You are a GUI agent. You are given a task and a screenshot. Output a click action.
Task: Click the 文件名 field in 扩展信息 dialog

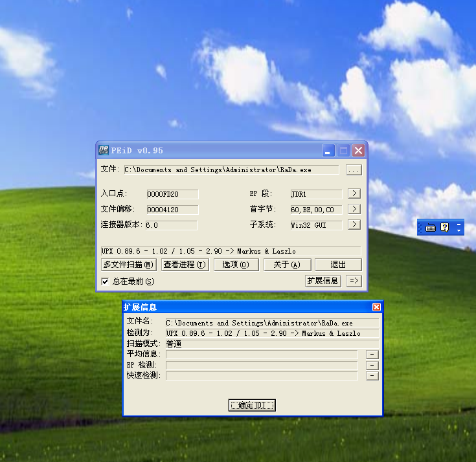[x=272, y=323]
